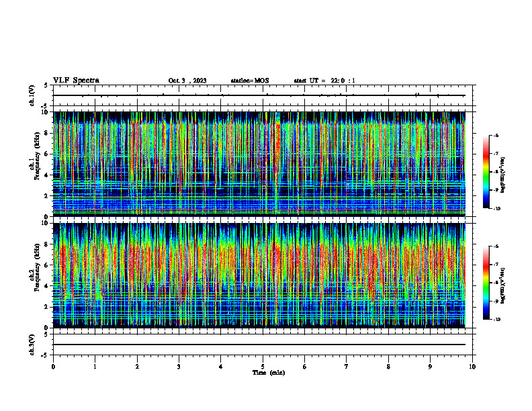The image size is (532, 411).
Task: Click the "VLF Spectra" plot title
Action: coord(76,81)
